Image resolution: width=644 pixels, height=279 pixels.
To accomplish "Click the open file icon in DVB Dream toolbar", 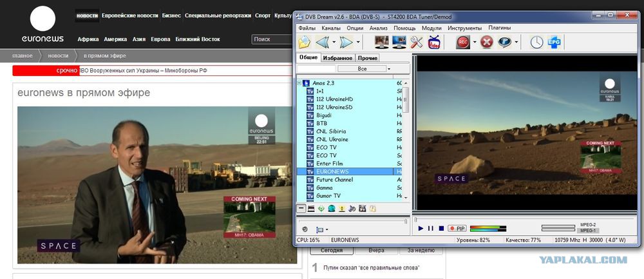I will [305, 42].
